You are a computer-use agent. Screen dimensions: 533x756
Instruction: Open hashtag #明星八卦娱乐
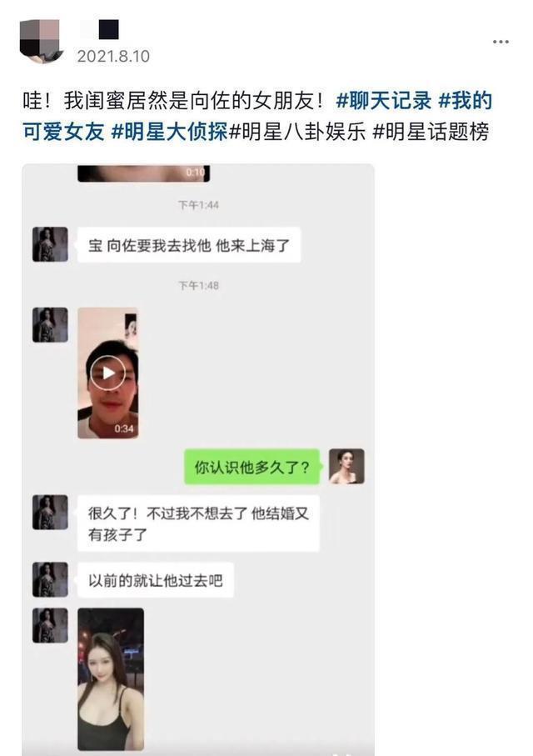tap(297, 131)
